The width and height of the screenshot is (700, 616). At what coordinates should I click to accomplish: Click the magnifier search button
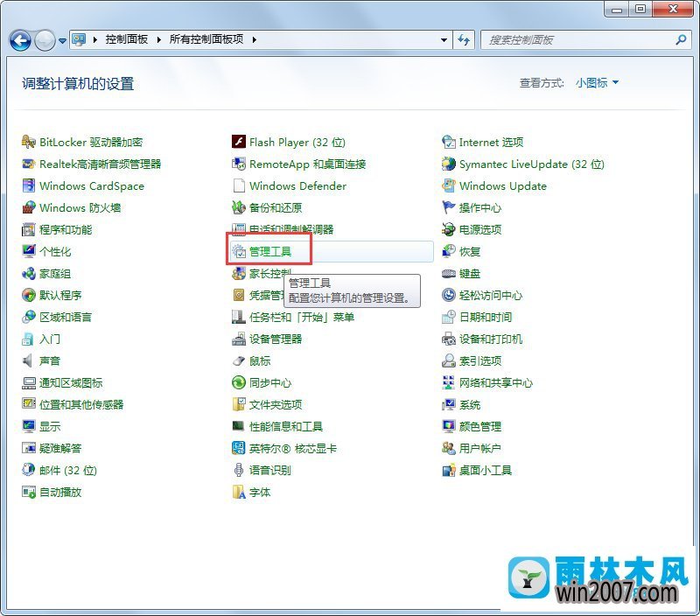click(681, 39)
